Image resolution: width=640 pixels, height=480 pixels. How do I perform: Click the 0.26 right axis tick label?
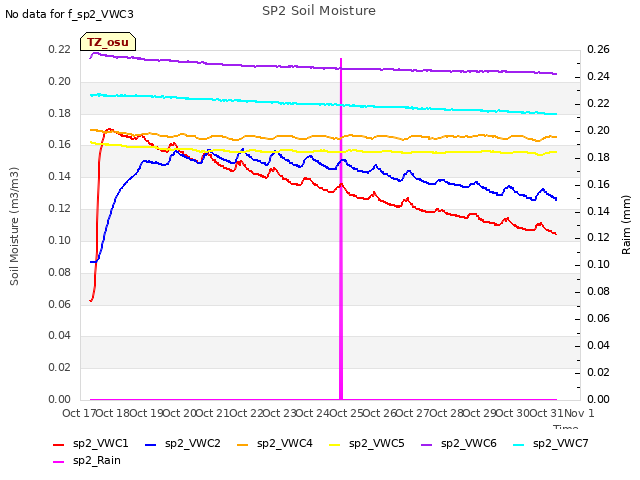click(598, 49)
